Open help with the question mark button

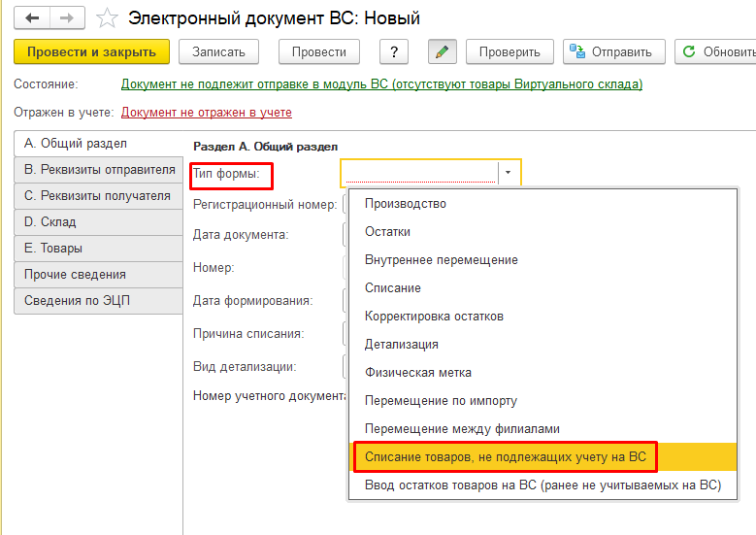393,51
